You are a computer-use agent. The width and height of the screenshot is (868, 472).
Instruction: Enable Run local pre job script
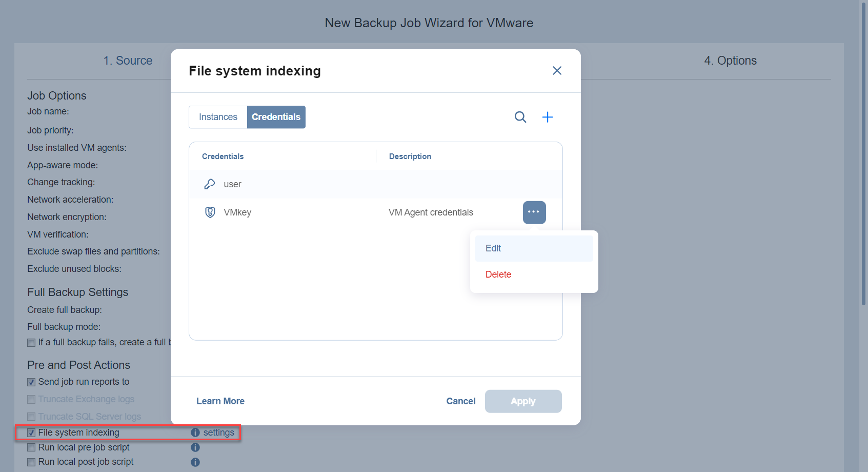tap(31, 447)
